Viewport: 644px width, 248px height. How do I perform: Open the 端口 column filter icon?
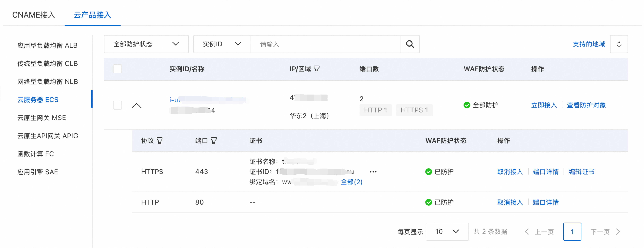[x=213, y=141]
